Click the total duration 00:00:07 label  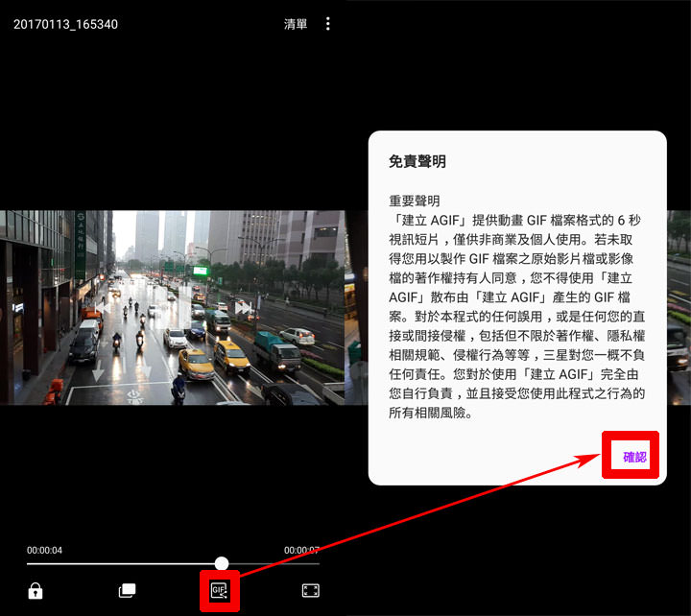[x=301, y=550]
